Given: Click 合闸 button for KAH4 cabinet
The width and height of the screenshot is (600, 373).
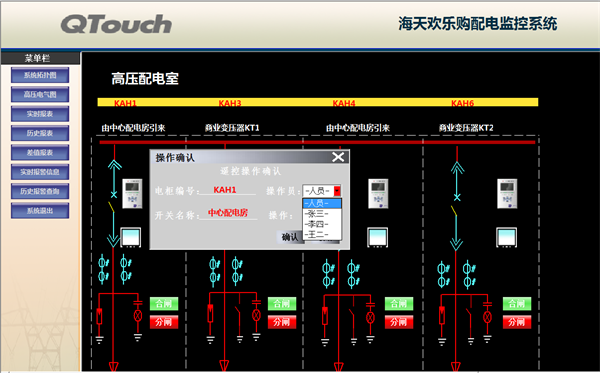Looking at the screenshot, I should pyautogui.click(x=399, y=304).
